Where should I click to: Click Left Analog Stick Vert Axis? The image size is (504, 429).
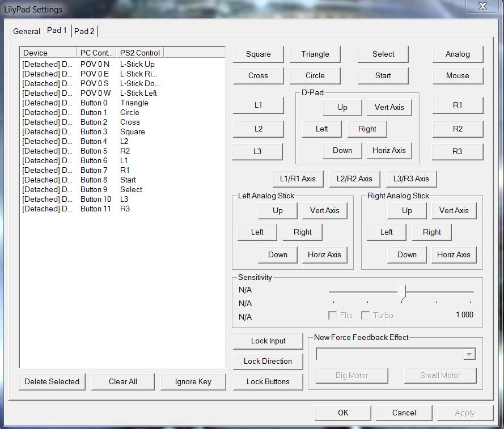(325, 210)
